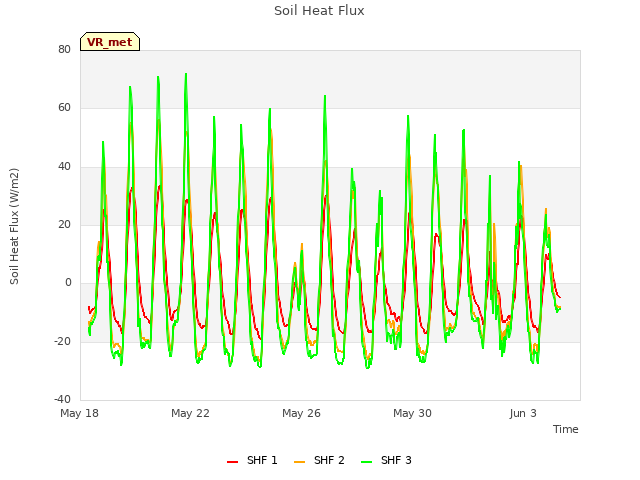Click the 'May 18' x-axis tick label
The width and height of the screenshot is (640, 480).
[80, 413]
